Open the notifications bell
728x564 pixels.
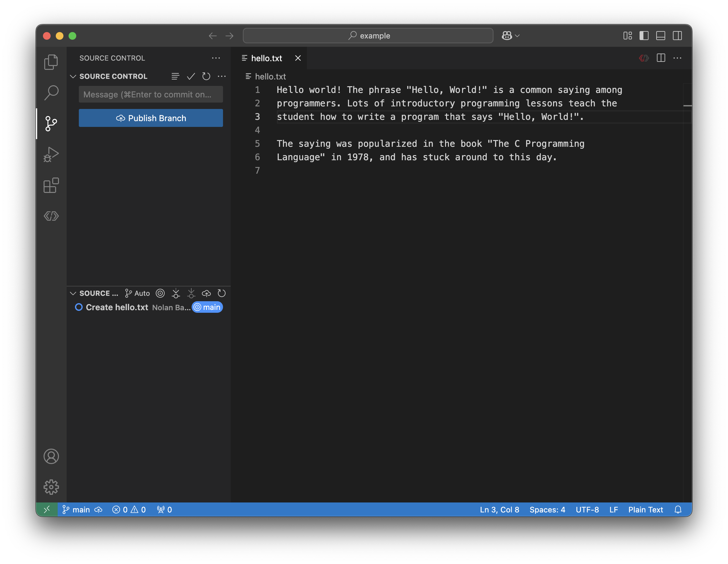click(678, 510)
